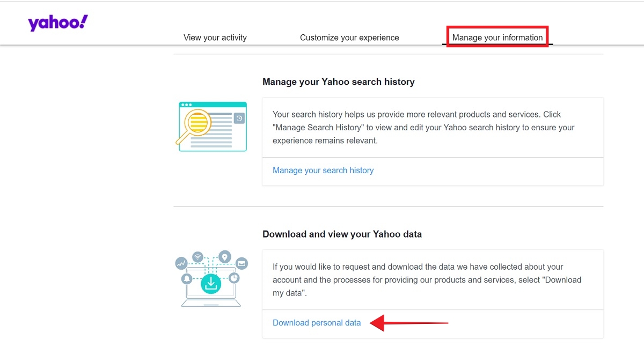This screenshot has width=644, height=355.
Task: Switch to the View your activity tab
Action: pos(215,38)
